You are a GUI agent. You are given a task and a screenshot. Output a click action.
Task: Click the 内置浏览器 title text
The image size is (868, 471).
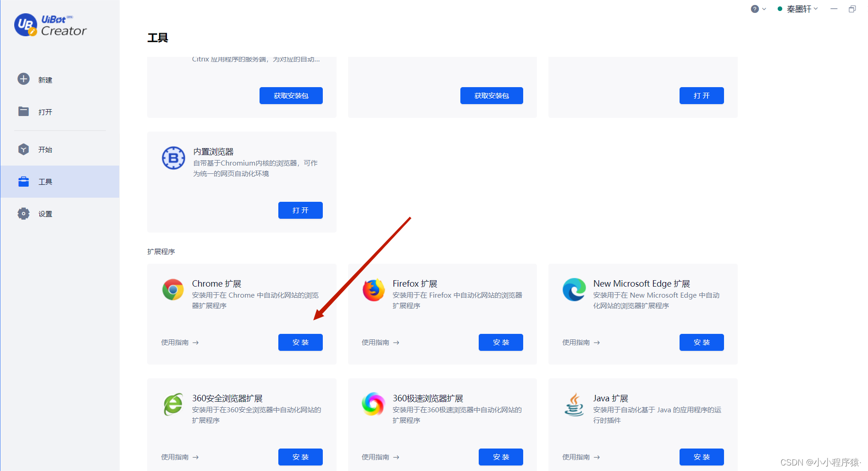[213, 151]
